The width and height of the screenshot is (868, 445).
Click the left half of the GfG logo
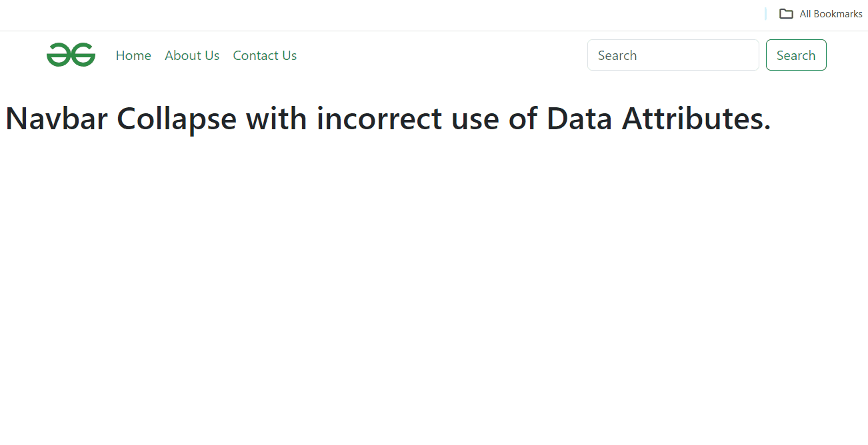pos(59,55)
